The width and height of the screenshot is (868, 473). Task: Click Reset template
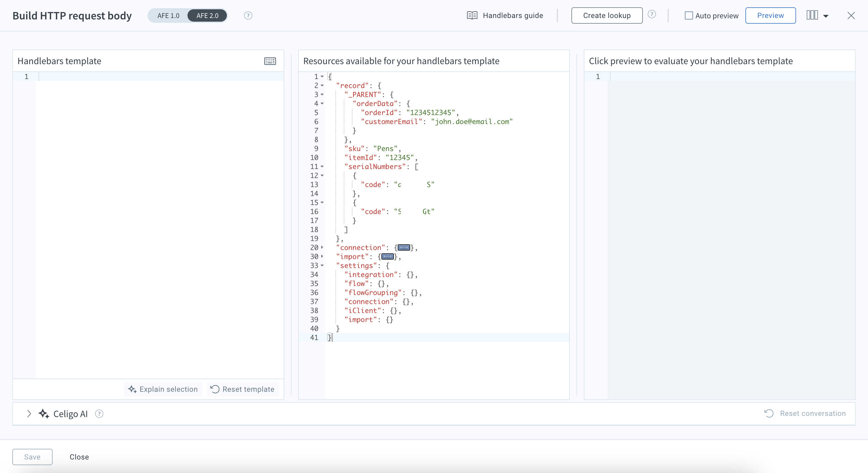[x=243, y=389]
